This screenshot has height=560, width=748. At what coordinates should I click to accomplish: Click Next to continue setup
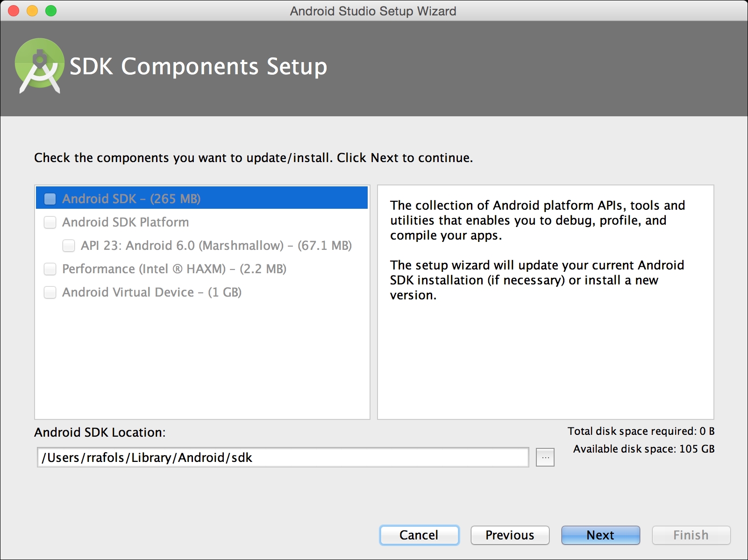(x=600, y=535)
